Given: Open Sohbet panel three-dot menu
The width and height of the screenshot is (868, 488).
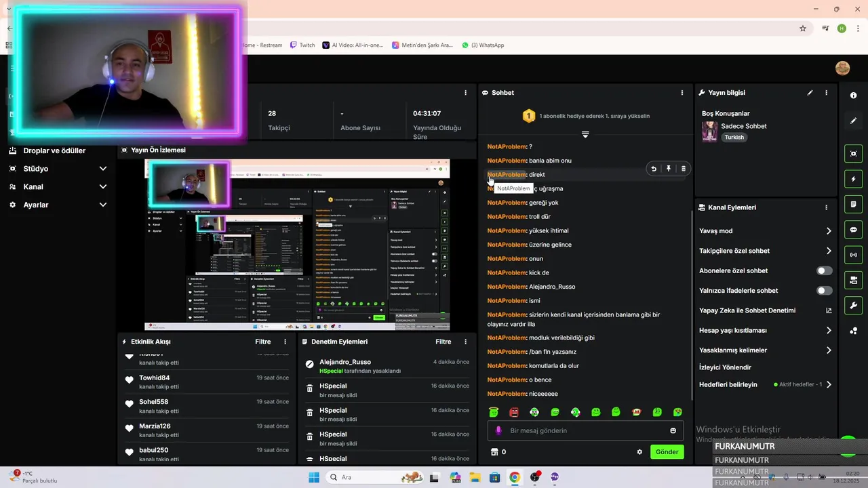Looking at the screenshot, I should tap(682, 93).
